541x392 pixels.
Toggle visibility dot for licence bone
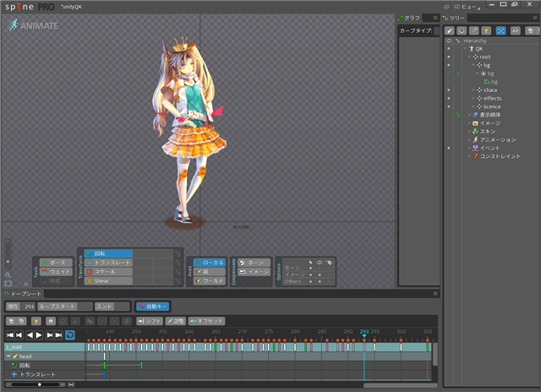point(449,106)
